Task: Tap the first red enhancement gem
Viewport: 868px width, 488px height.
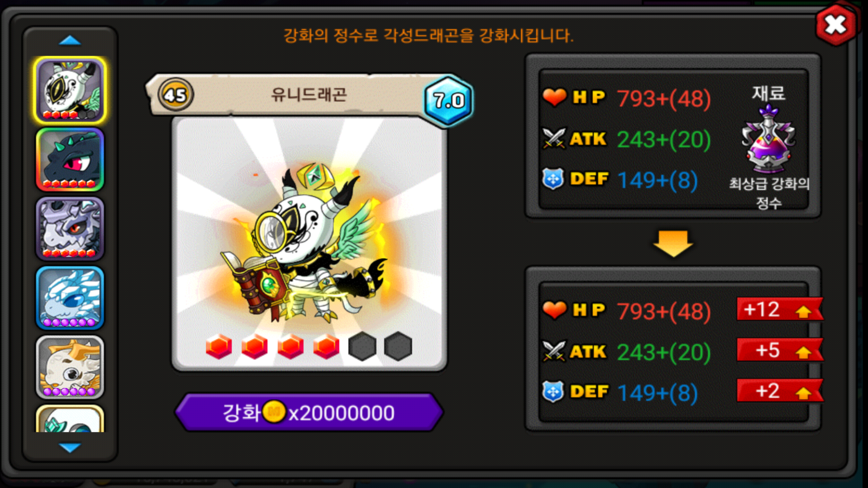Action: click(219, 347)
